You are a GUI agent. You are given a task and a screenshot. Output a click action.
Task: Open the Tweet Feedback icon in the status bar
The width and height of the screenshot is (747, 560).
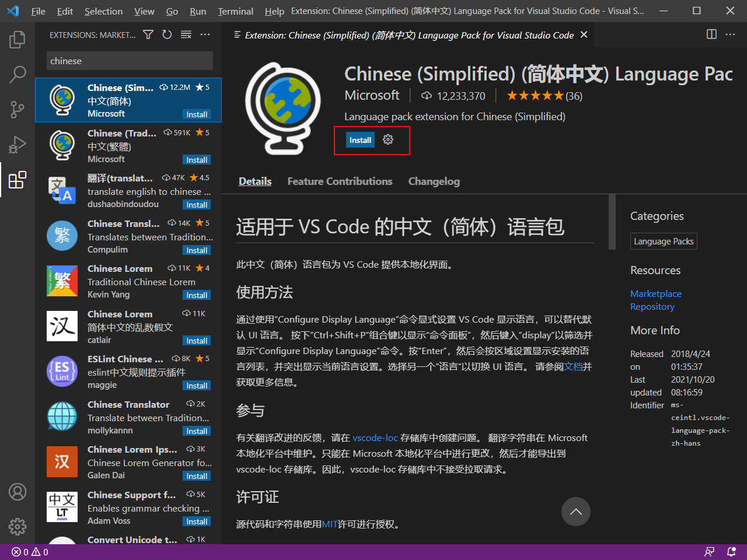point(709,551)
